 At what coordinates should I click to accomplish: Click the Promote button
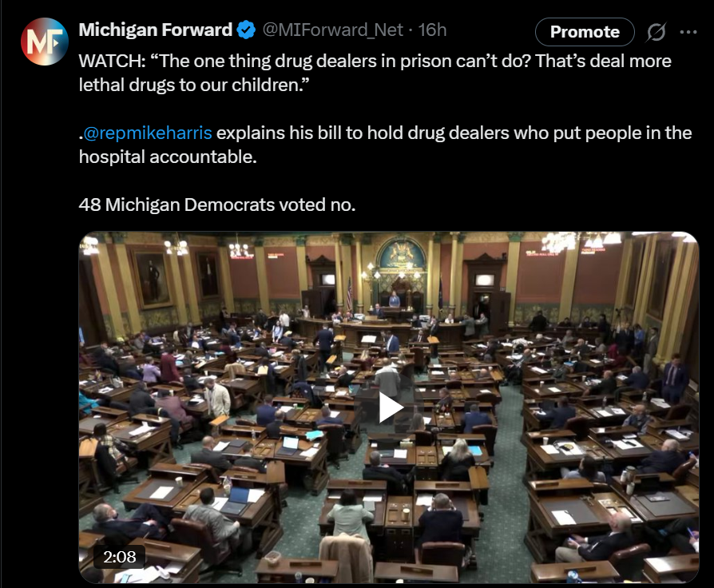585,32
